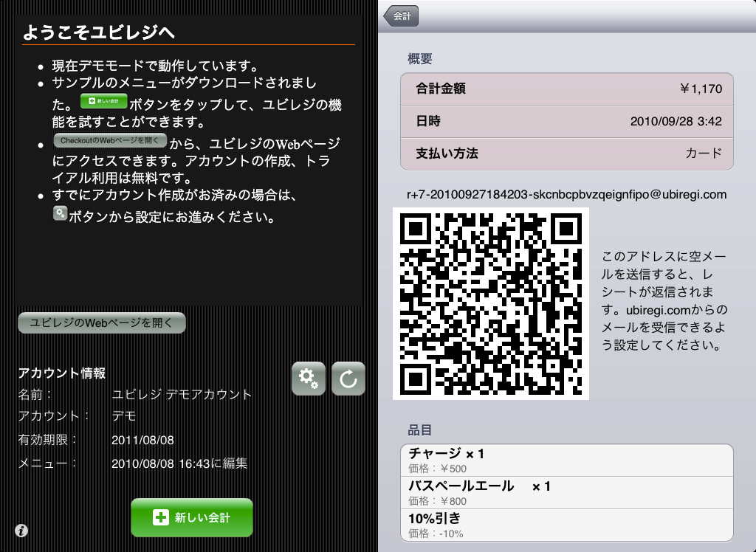Tap the CheckoutのWebページを開く image in instructions
Screen dimensions: 756x552
pyautogui.click(x=110, y=140)
